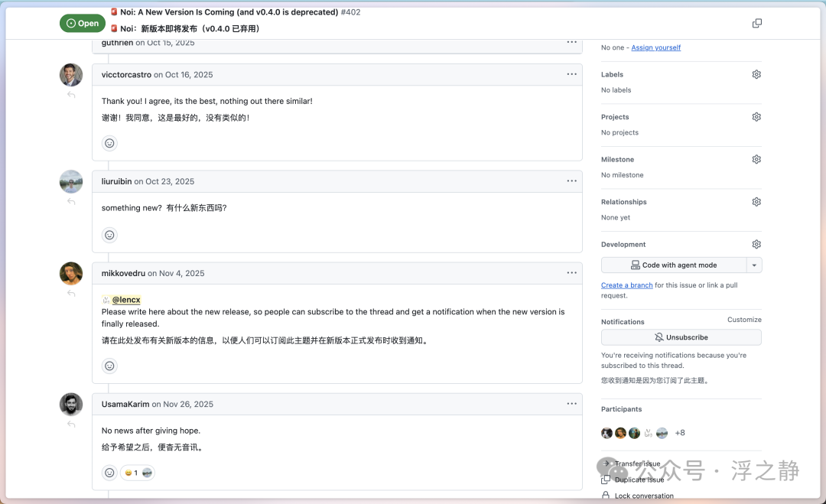Add emoji reaction to liuruibin's comment
This screenshot has height=504, width=826.
click(x=109, y=235)
